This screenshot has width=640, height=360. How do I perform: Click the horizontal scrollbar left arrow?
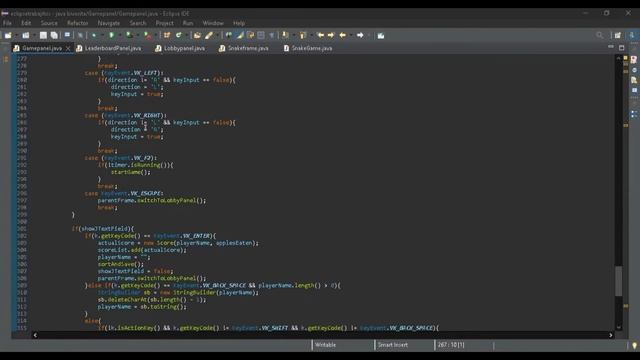coord(35,335)
